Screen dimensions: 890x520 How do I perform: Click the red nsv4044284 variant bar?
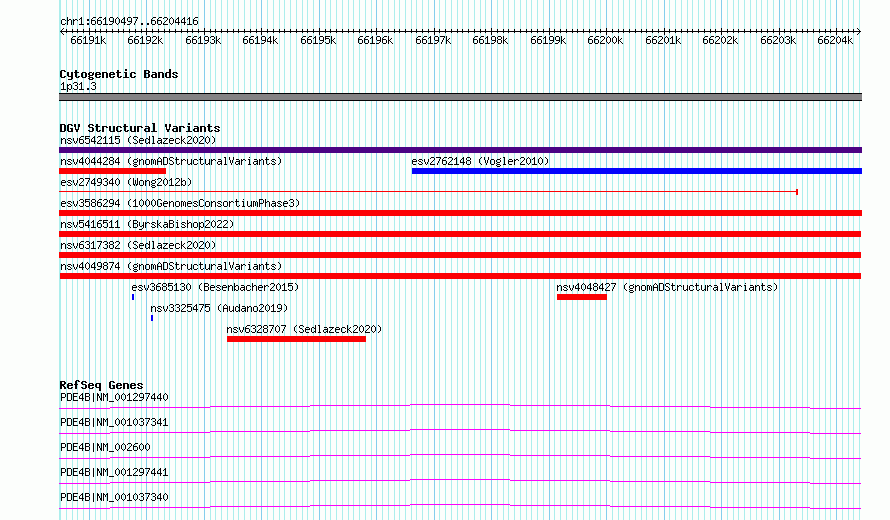point(112,171)
